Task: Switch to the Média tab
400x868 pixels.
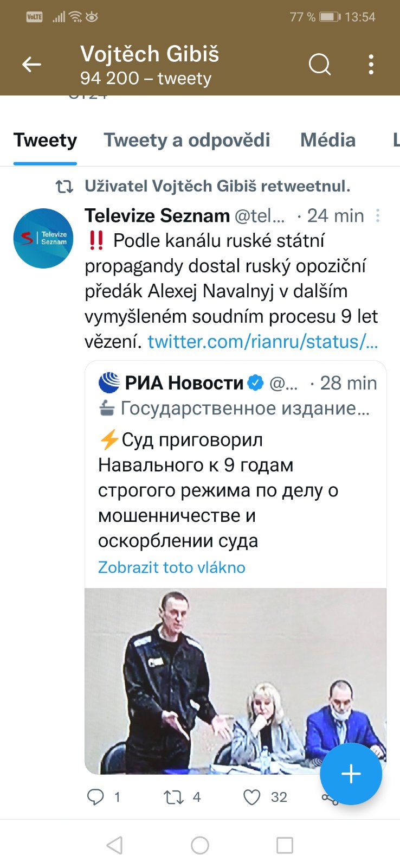Action: coord(328,140)
